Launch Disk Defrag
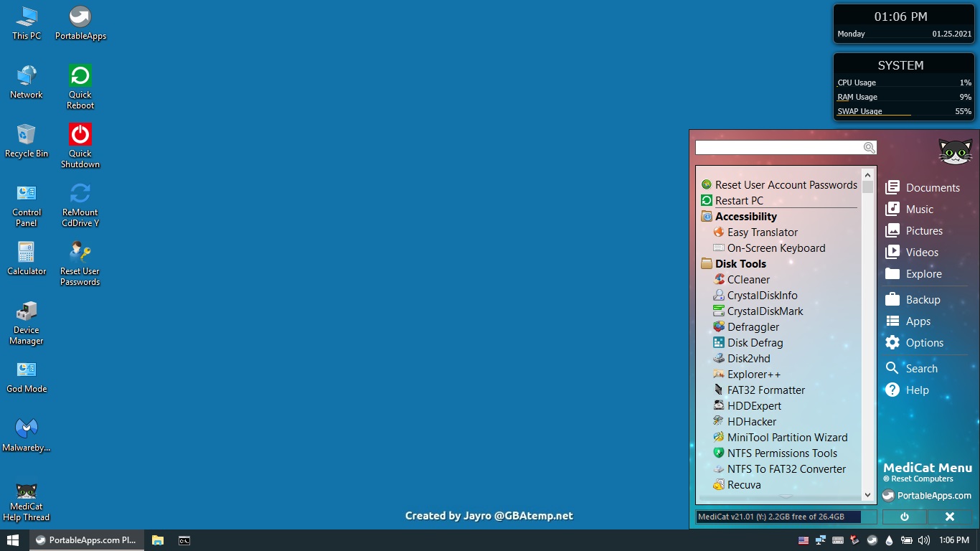Image resolution: width=980 pixels, height=551 pixels. point(748,342)
